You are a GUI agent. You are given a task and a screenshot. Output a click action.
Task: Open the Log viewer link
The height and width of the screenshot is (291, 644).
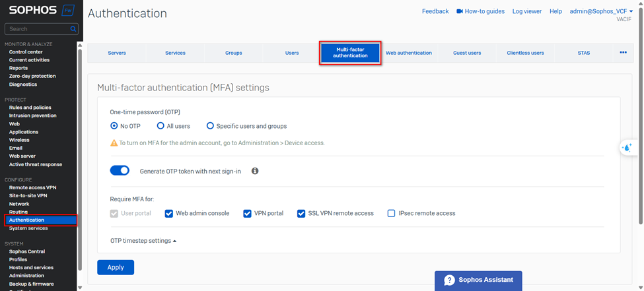(526, 11)
